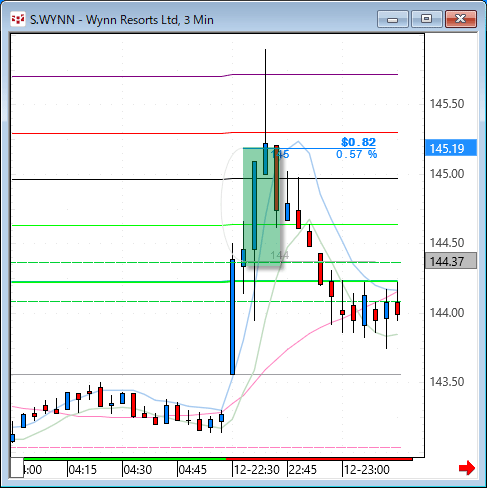This screenshot has width=487, height=488.
Task: Click the green session bar above time axis
Action: pos(125,459)
